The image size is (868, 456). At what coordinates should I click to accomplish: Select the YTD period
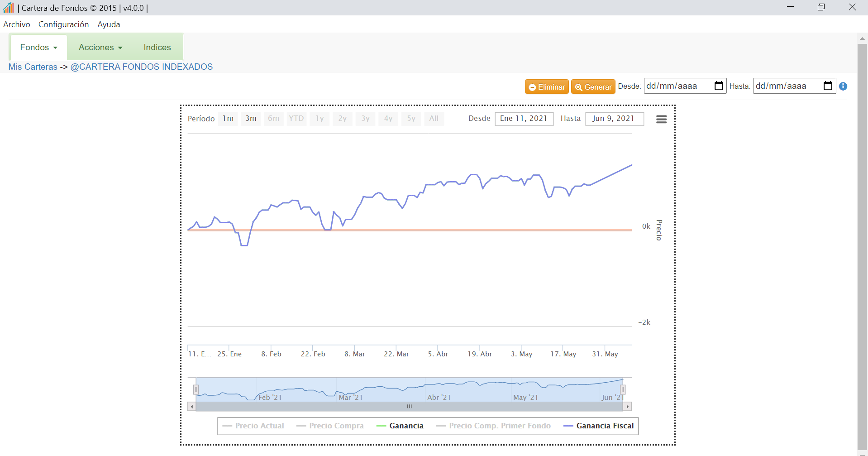(x=296, y=119)
